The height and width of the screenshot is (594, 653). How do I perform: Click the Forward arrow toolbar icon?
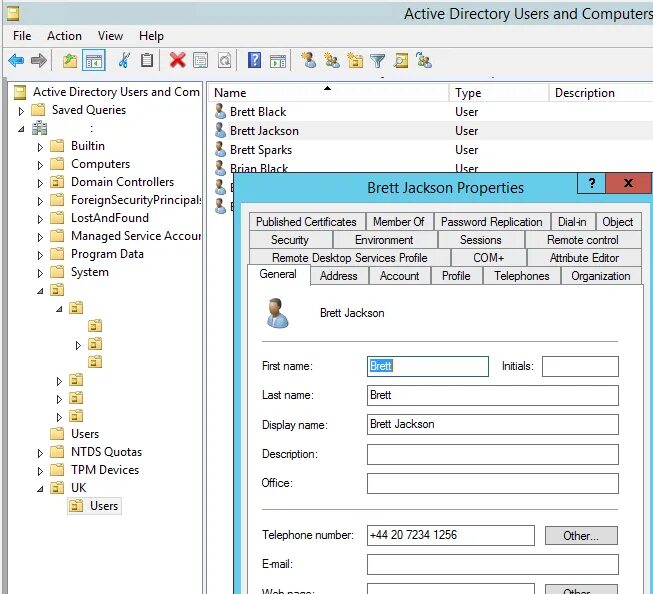39,61
